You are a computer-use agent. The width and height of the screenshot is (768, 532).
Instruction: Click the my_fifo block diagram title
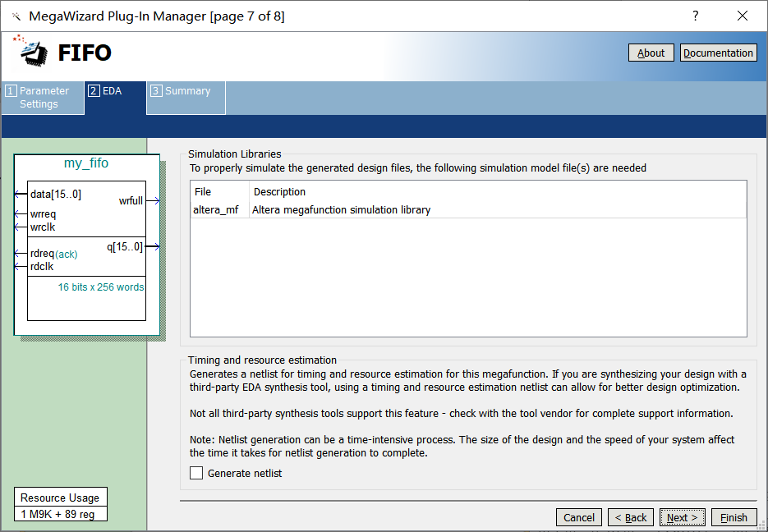point(86,163)
